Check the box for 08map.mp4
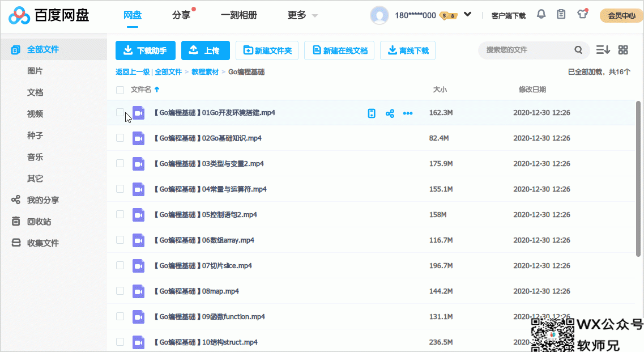Image resolution: width=644 pixels, height=352 pixels. click(x=120, y=291)
